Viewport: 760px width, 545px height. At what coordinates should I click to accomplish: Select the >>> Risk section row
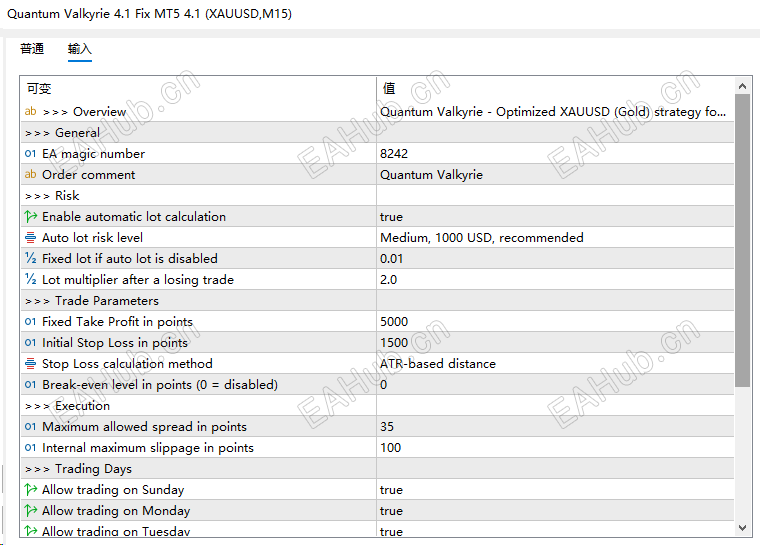click(x=377, y=195)
